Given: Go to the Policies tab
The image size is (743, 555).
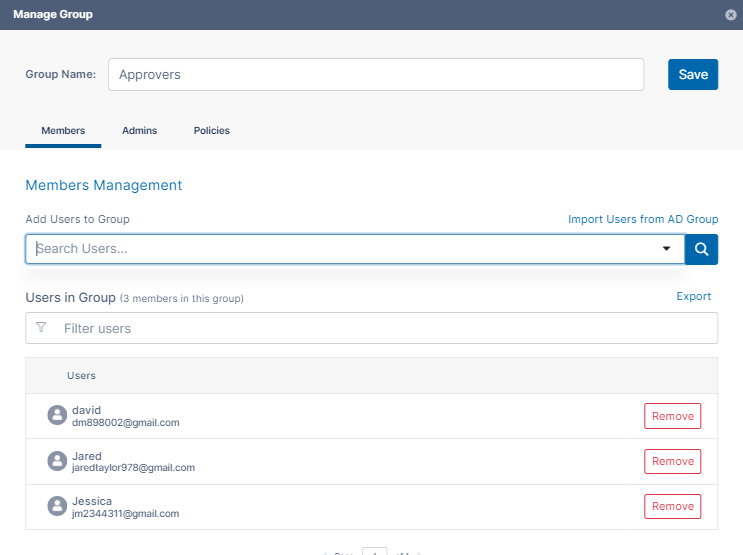Looking at the screenshot, I should coord(212,131).
